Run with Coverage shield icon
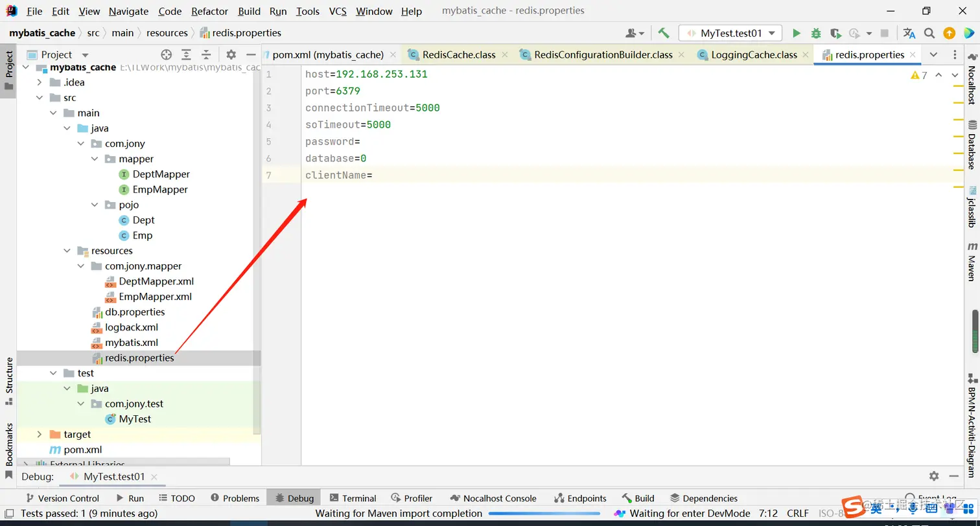 [x=835, y=33]
